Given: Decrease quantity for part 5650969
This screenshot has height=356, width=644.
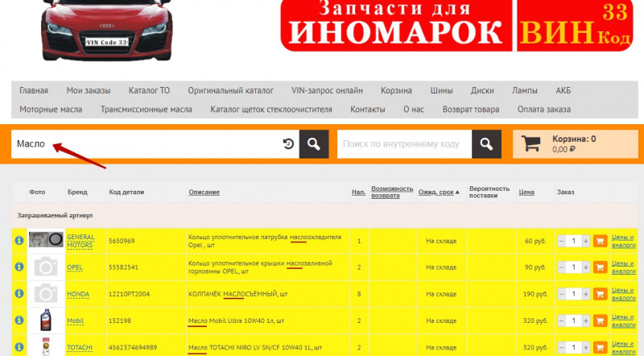Looking at the screenshot, I should pyautogui.click(x=561, y=241).
